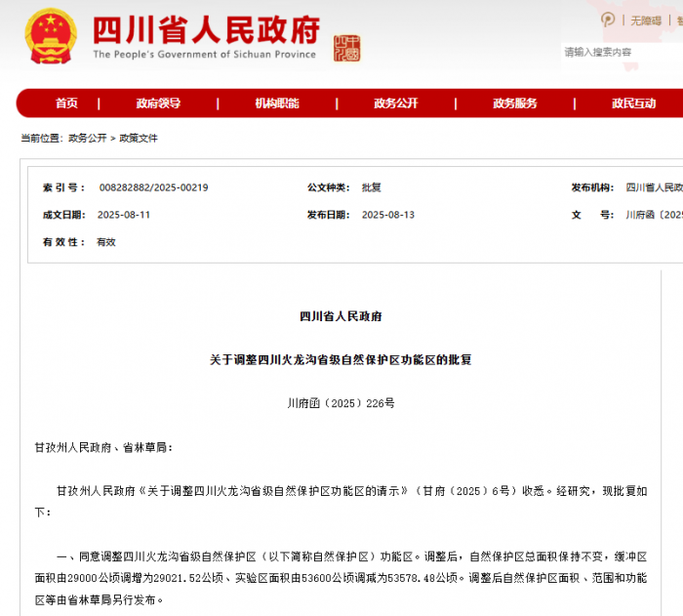Open the 政府领导 menu item
Screen dimensions: 683x616
pos(158,103)
